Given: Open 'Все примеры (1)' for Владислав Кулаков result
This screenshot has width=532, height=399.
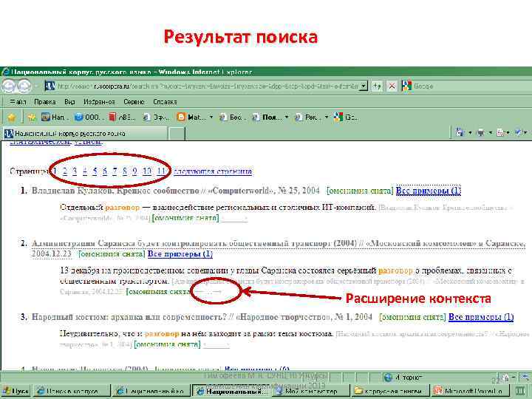Looking at the screenshot, I should coord(428,191).
